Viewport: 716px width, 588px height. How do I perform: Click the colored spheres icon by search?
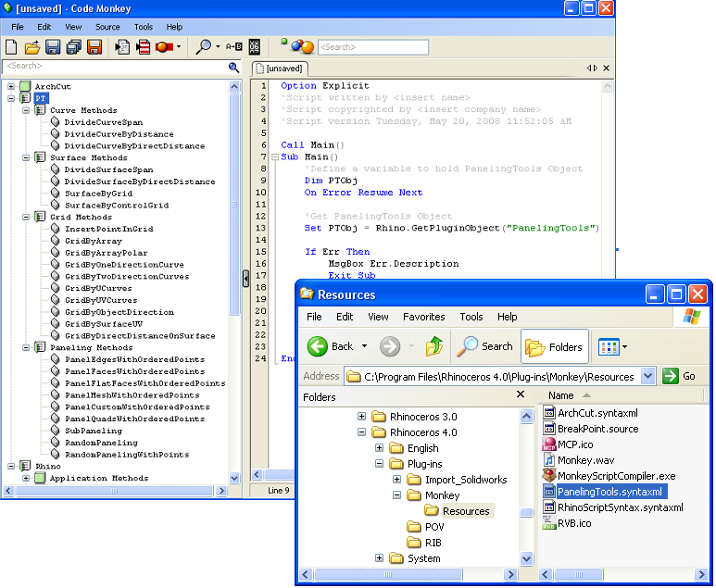tap(302, 46)
